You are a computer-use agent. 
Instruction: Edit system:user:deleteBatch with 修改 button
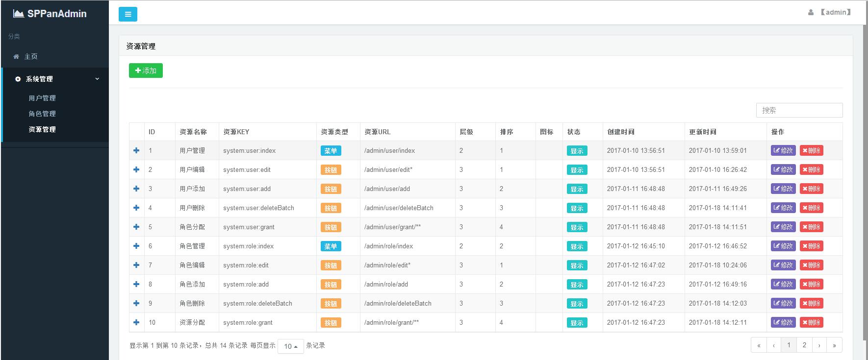click(x=783, y=208)
